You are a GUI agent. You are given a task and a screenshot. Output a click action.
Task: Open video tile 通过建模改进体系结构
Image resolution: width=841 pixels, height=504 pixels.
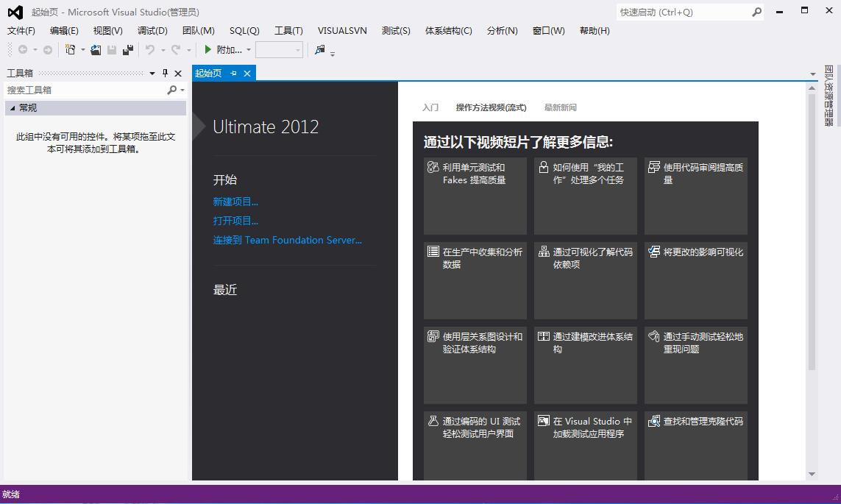pos(586,365)
